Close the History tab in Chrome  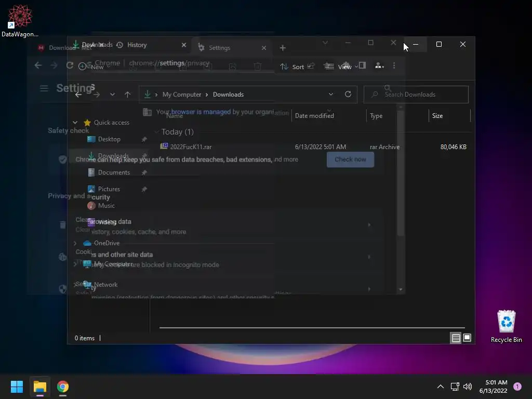[x=184, y=45]
